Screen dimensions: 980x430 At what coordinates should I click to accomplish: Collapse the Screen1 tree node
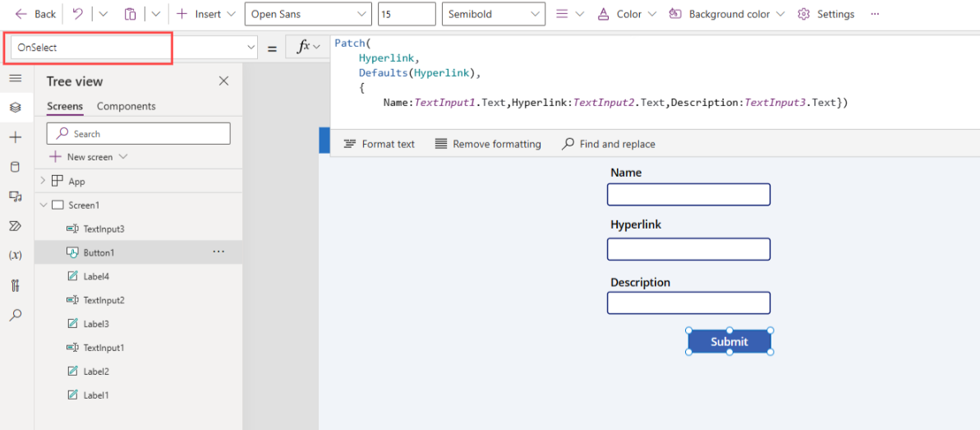coord(43,205)
